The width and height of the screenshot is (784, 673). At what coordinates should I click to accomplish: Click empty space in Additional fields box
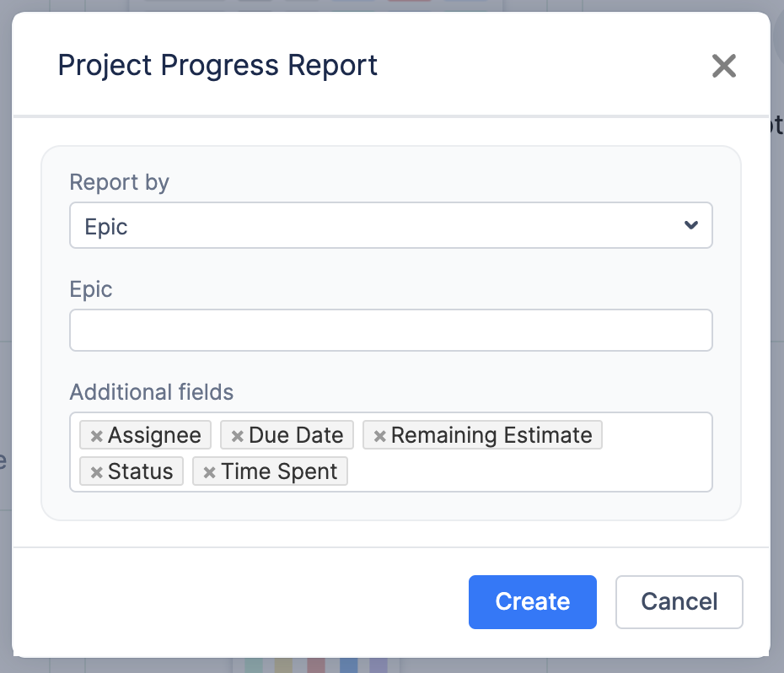point(531,471)
